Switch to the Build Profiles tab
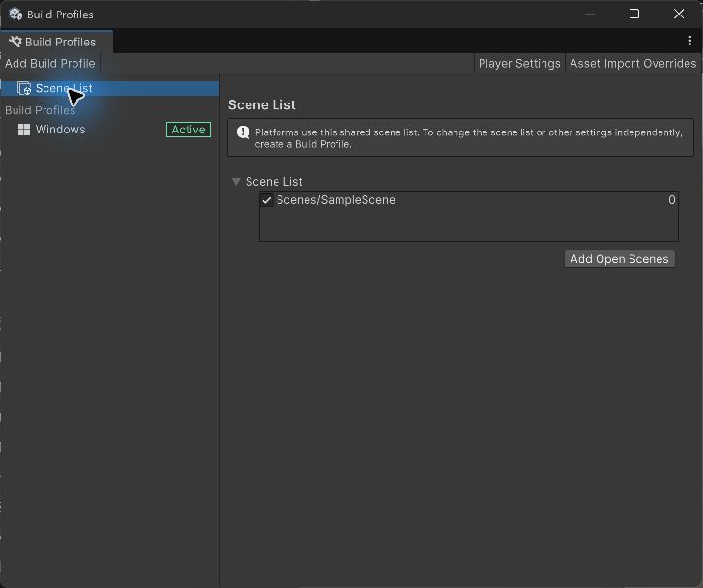This screenshot has width=703, height=588. [56, 42]
